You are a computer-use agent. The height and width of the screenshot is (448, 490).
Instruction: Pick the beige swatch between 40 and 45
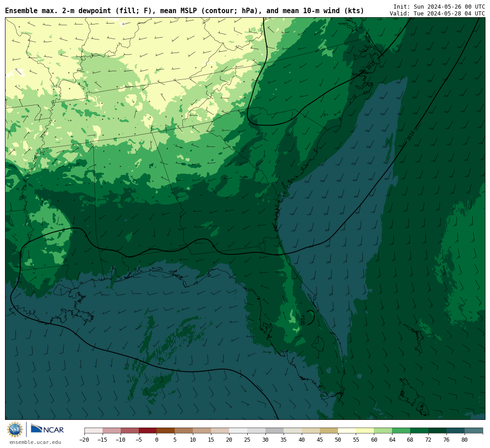click(311, 431)
